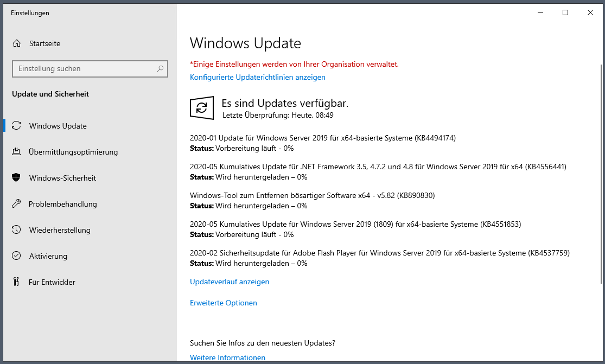Click the vertical scrollbar on the right
The height and width of the screenshot is (364, 605).
pyautogui.click(x=601, y=174)
